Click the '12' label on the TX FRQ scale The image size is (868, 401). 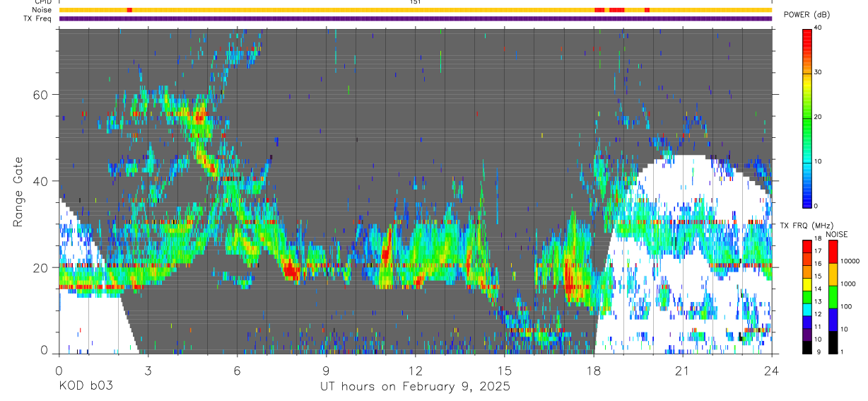tap(819, 314)
